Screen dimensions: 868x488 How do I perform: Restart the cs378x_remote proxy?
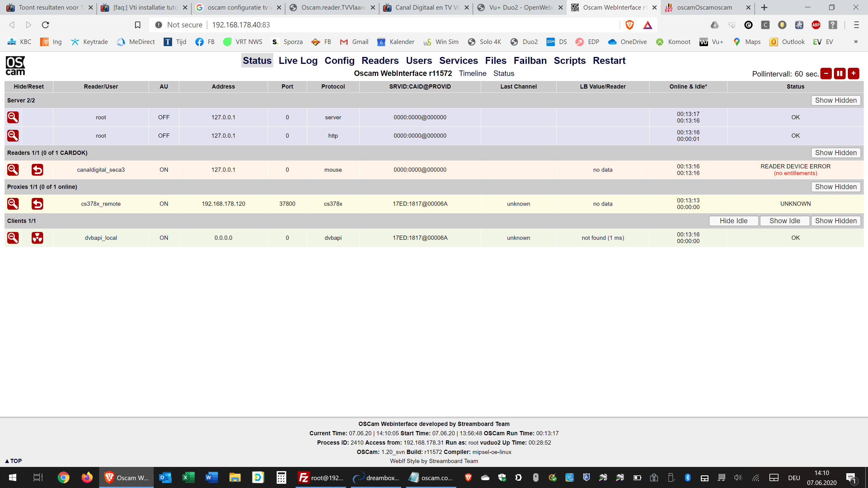pos(37,204)
